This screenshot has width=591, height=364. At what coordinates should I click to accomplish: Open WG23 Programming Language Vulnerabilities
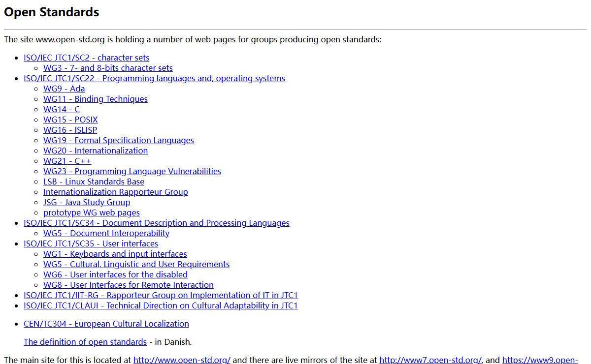[132, 171]
